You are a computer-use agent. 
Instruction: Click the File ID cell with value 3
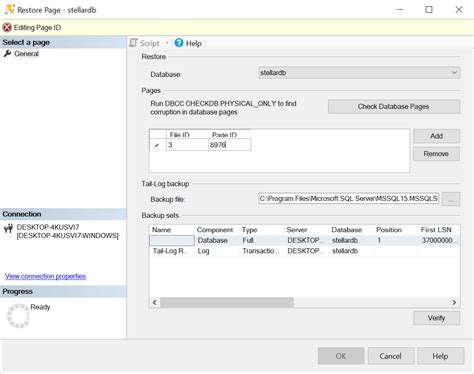187,145
